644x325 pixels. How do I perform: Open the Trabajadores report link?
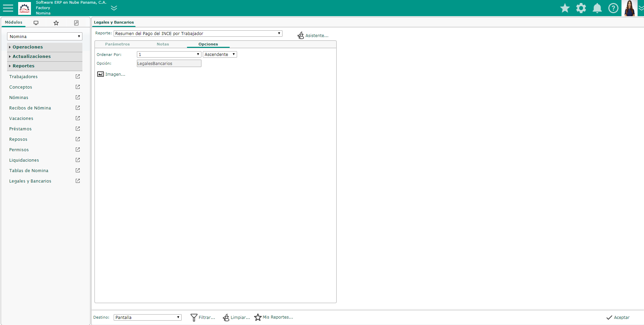click(x=24, y=77)
